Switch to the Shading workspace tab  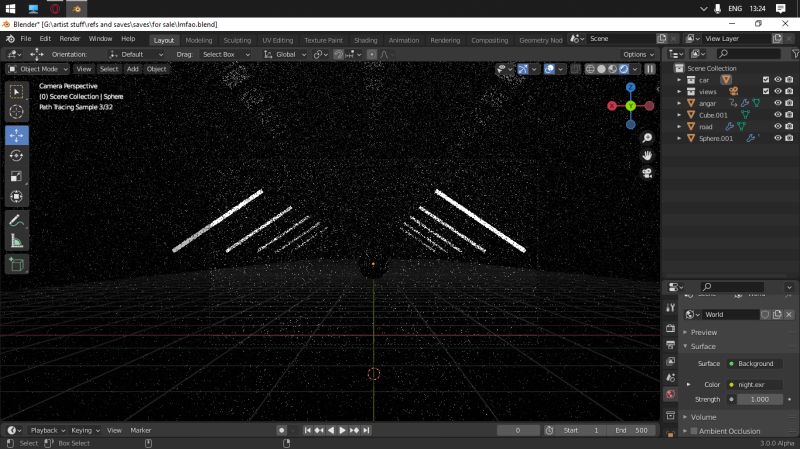pos(365,40)
